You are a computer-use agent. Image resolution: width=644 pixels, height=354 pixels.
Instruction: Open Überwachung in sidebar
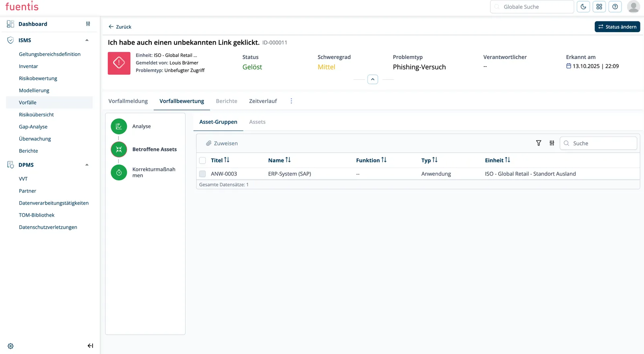tap(35, 139)
